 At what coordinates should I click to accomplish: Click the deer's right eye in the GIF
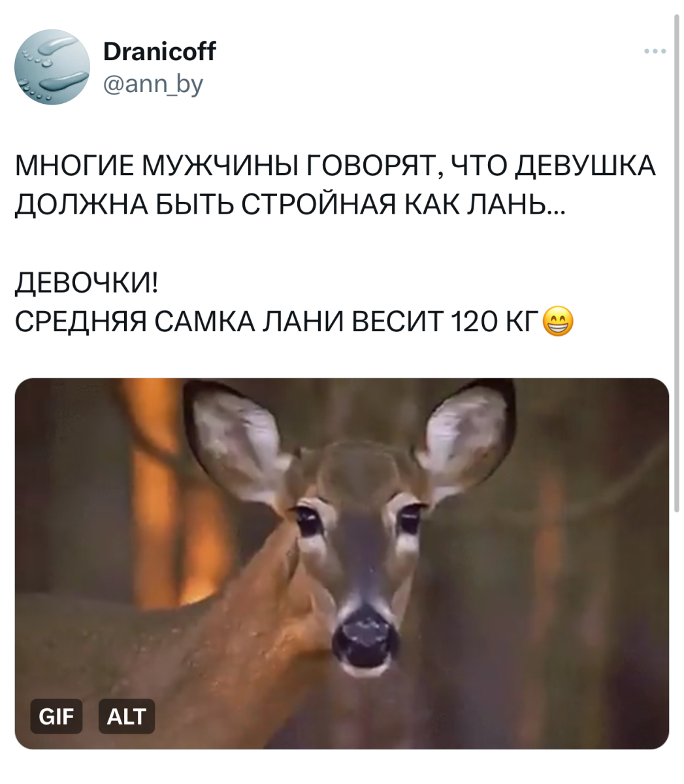409,519
